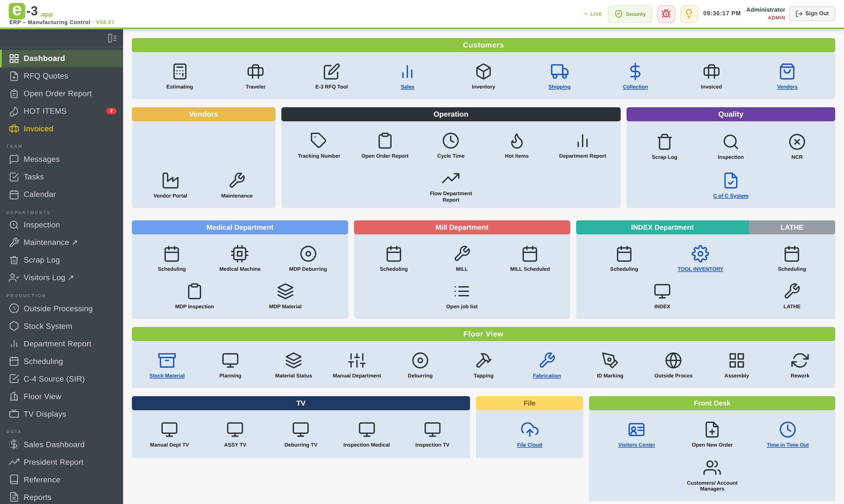Open HOT ITEMS in the sidebar
844x504 pixels.
[x=62, y=111]
